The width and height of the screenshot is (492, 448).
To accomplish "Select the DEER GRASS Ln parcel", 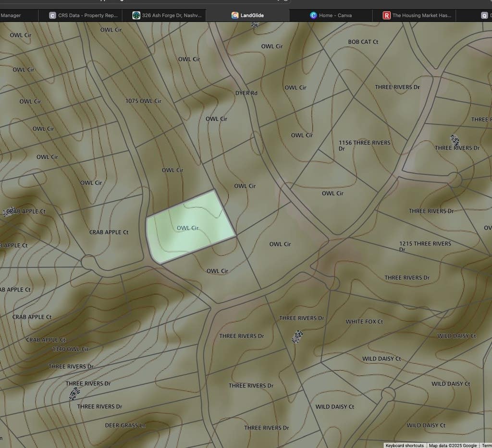I will [125, 425].
